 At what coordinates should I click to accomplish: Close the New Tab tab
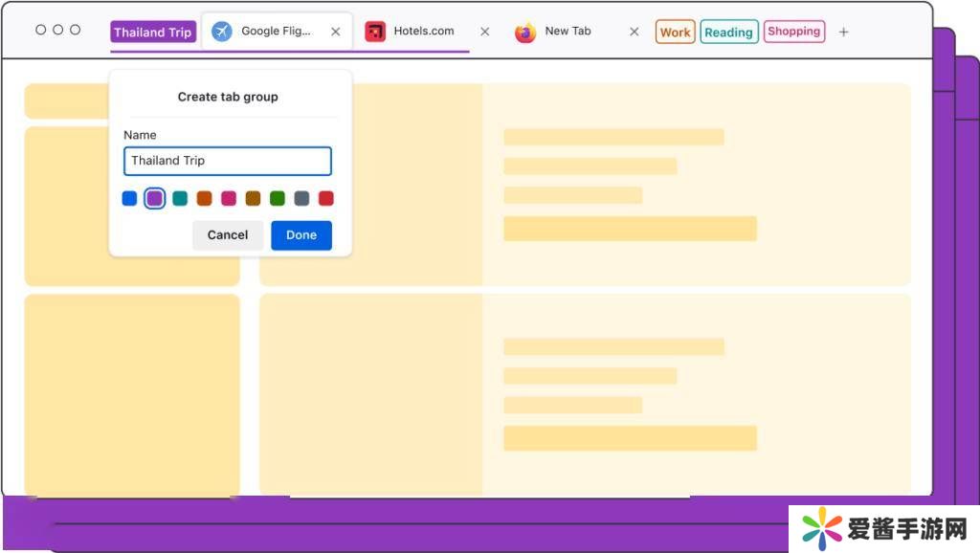click(x=634, y=32)
